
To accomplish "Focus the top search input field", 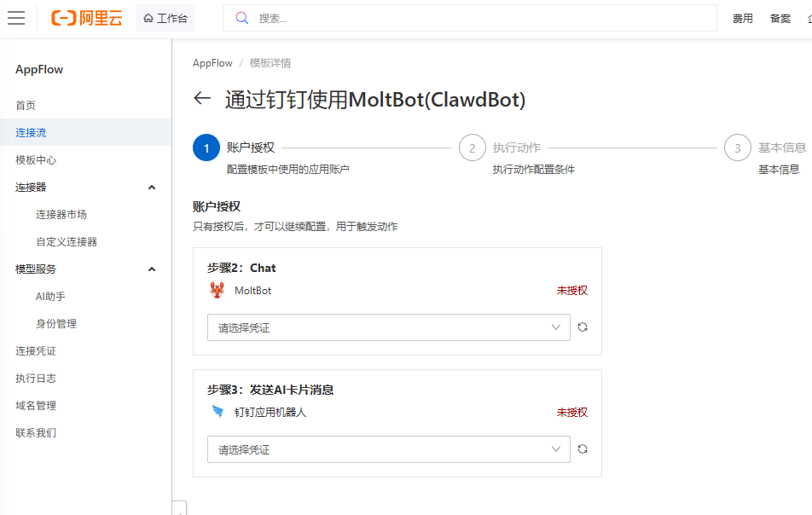I will pos(470,18).
